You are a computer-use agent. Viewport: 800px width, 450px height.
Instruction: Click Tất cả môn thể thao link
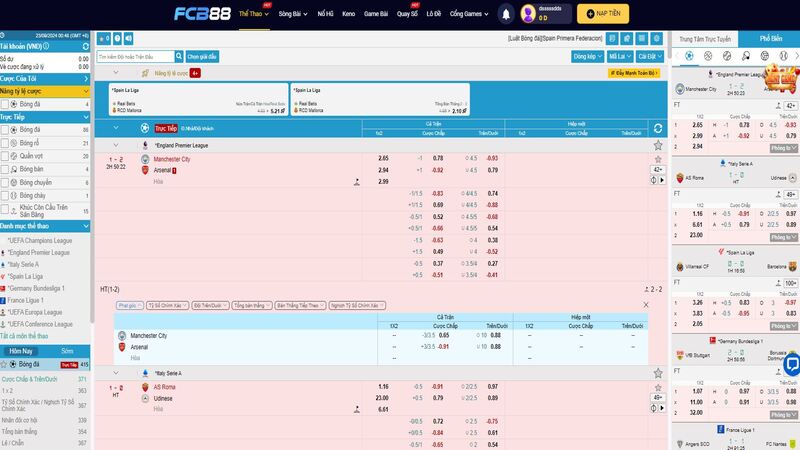coord(24,336)
